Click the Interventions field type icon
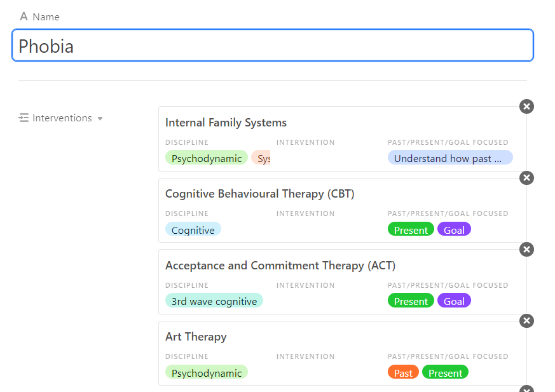 24,118
